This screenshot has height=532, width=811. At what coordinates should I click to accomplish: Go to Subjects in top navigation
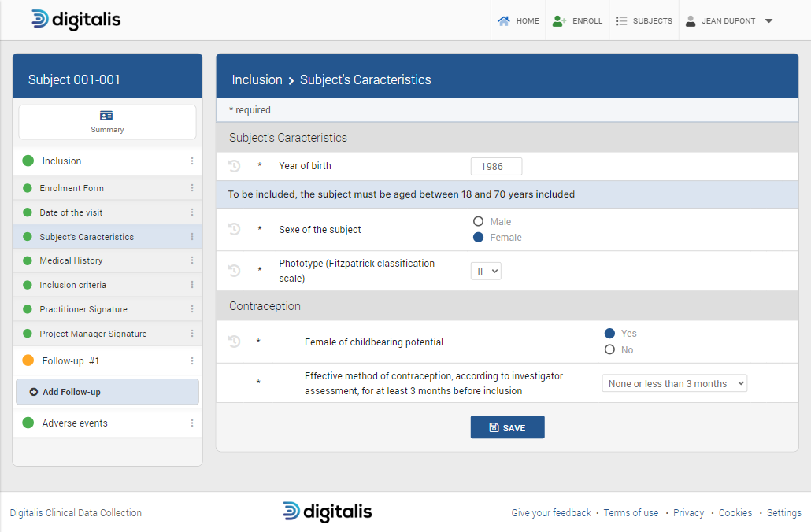pos(644,21)
